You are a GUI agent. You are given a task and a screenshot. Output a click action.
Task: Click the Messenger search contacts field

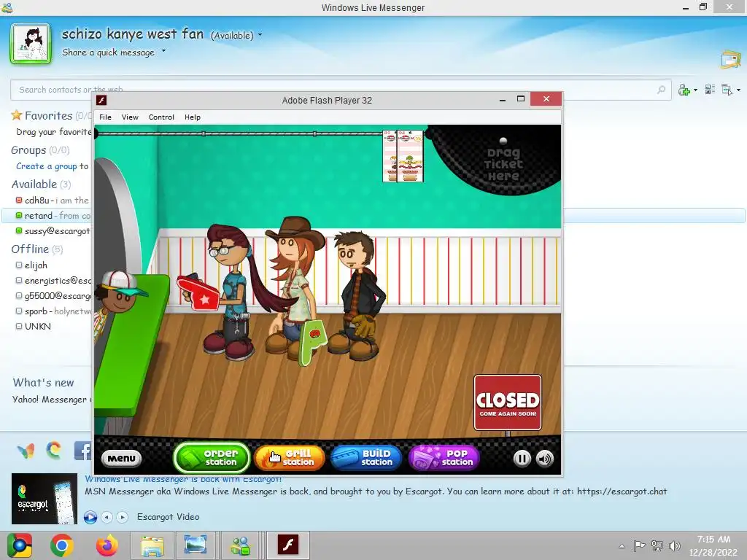tap(341, 90)
